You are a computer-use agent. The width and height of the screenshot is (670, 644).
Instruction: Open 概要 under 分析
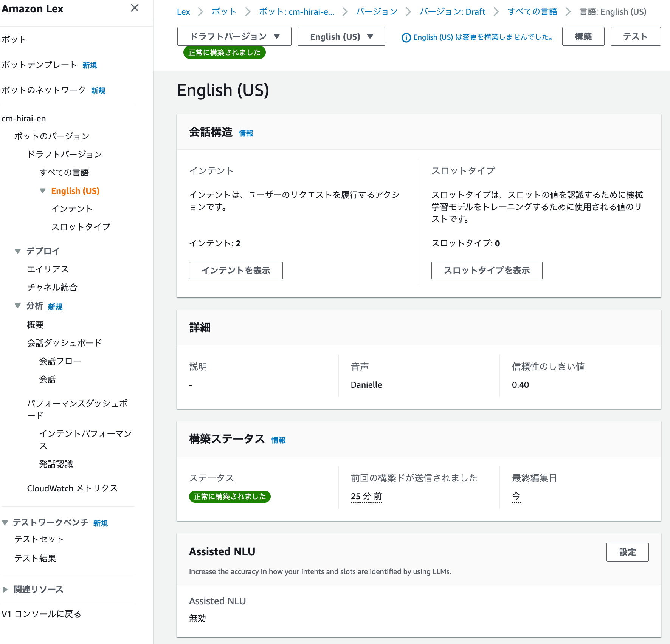pos(35,325)
